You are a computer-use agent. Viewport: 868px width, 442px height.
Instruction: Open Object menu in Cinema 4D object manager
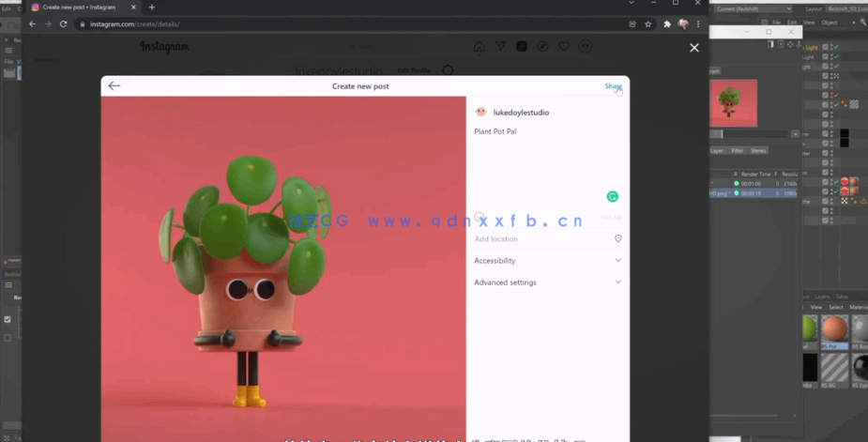[830, 23]
